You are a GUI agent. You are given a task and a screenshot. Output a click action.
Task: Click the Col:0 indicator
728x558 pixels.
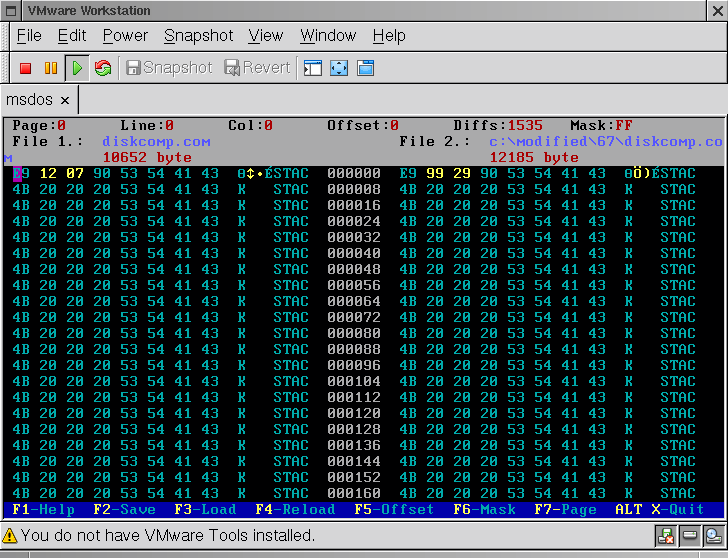tap(250, 125)
